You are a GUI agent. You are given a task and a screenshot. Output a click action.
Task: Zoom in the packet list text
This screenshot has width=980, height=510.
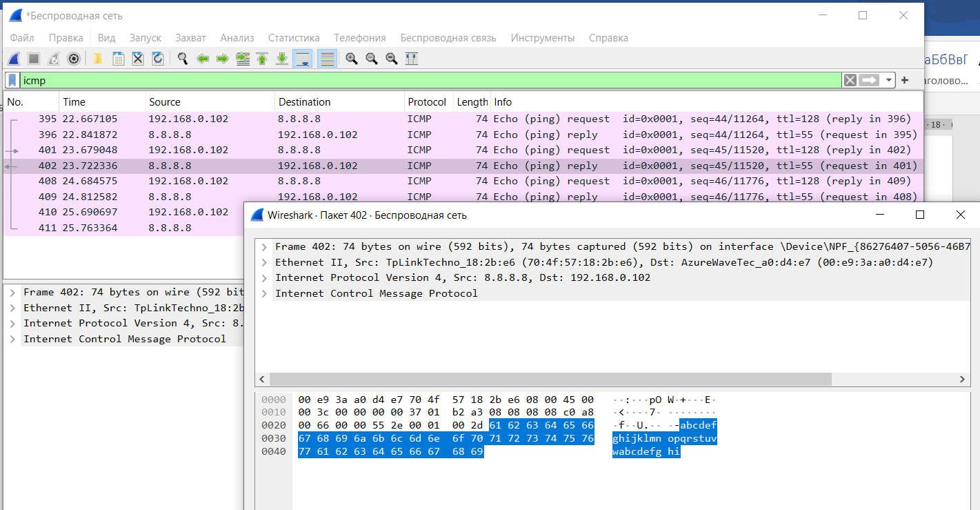tap(352, 59)
